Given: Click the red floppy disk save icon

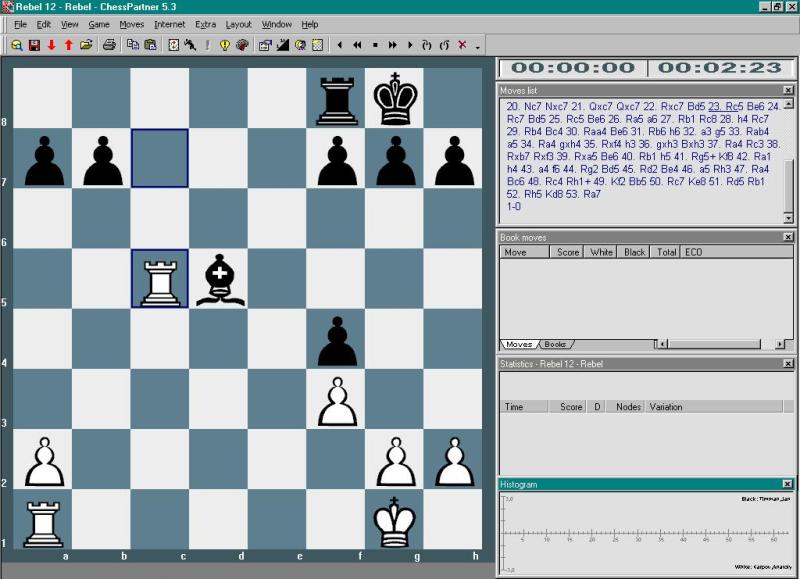Looking at the screenshot, I should tap(34, 45).
